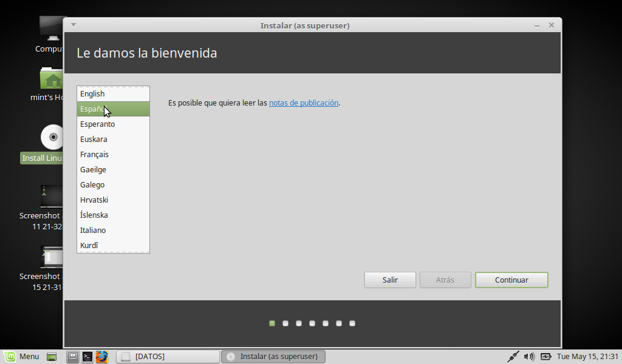Image resolution: width=622 pixels, height=364 pixels.
Task: Open the terminal launcher in the panel
Action: [87, 357]
